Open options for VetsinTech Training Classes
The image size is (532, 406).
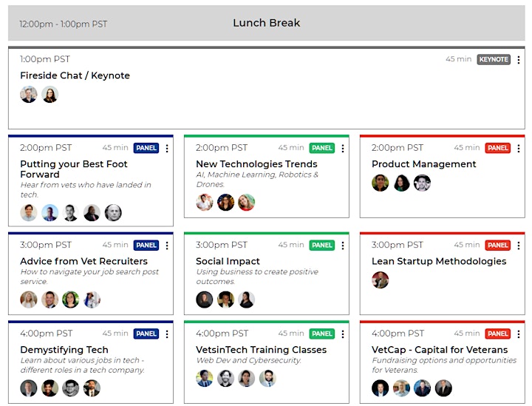pos(342,334)
